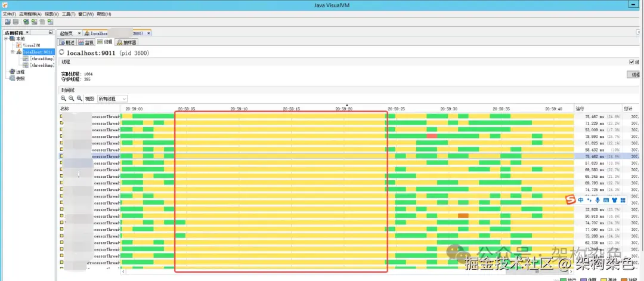Select the first [threaddump] tree entry
The image size is (644, 281).
click(42, 58)
